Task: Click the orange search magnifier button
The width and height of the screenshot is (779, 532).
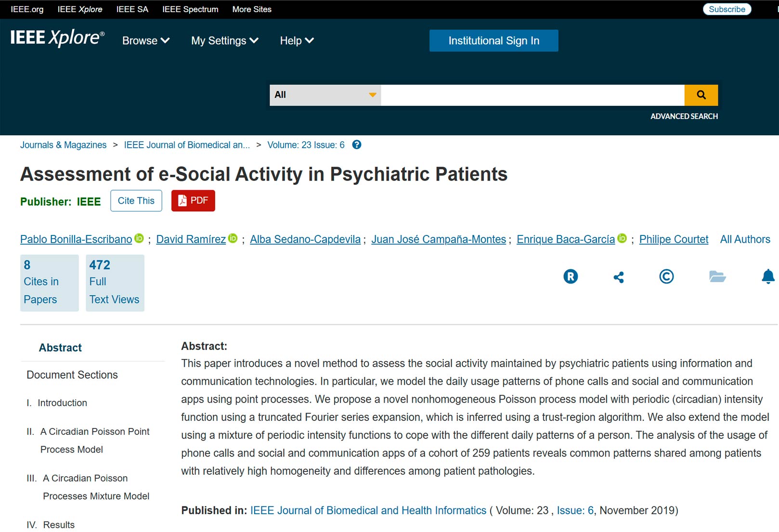Action: click(701, 95)
